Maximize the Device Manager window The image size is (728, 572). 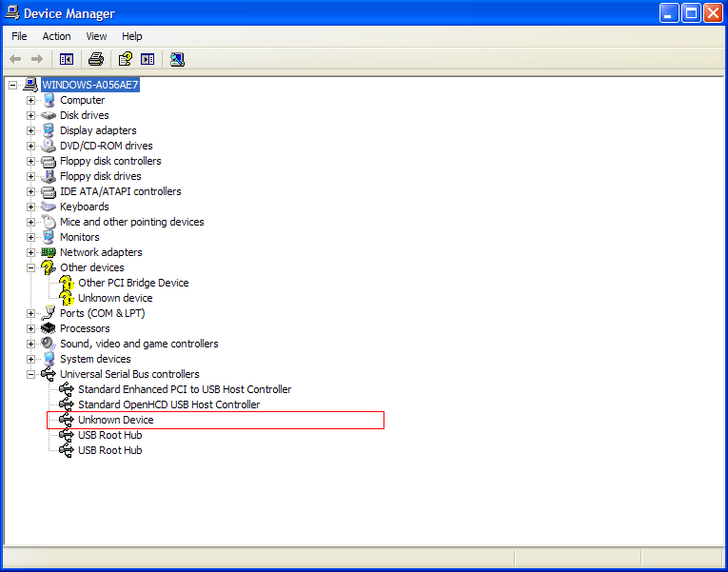(x=690, y=13)
